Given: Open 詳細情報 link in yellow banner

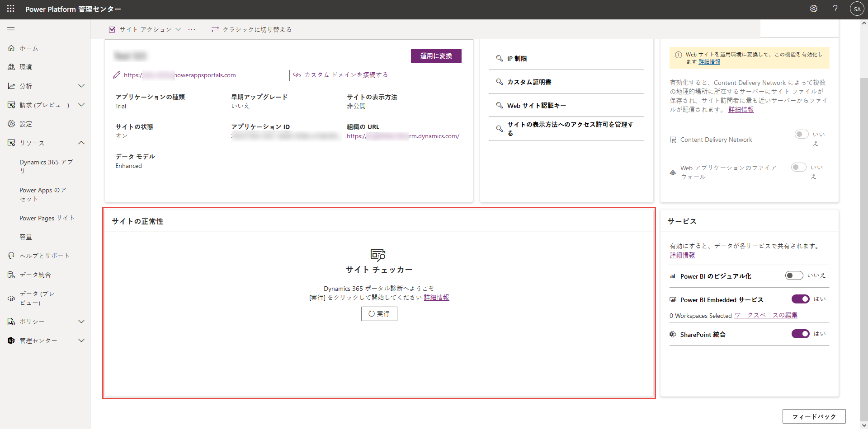Looking at the screenshot, I should pos(709,62).
